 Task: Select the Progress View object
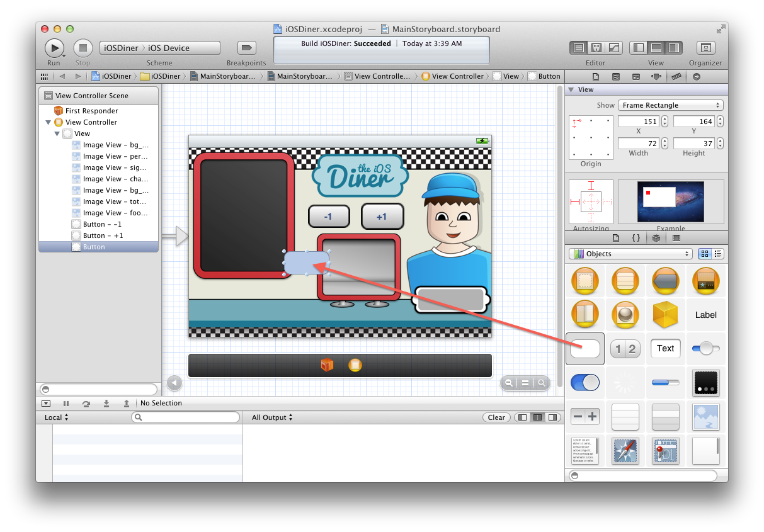pyautogui.click(x=666, y=382)
